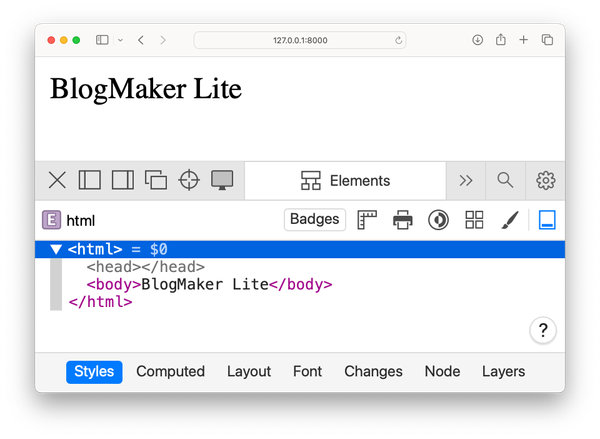Open the Layout tab
Viewport: 600px width, 439px height.
[249, 372]
